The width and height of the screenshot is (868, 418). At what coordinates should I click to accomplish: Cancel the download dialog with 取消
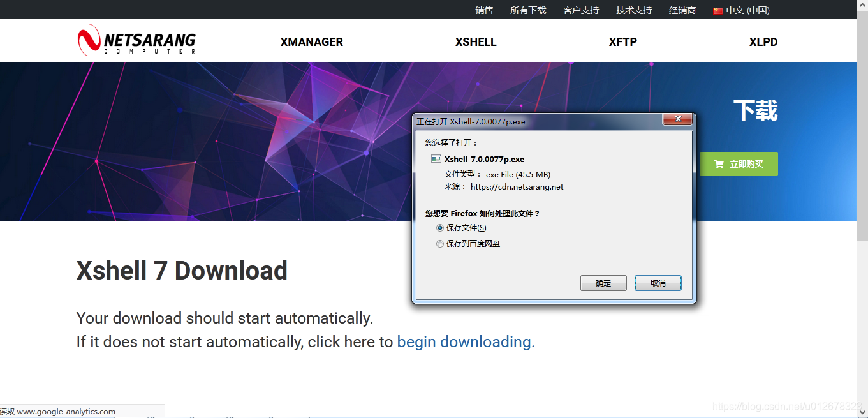(x=658, y=283)
